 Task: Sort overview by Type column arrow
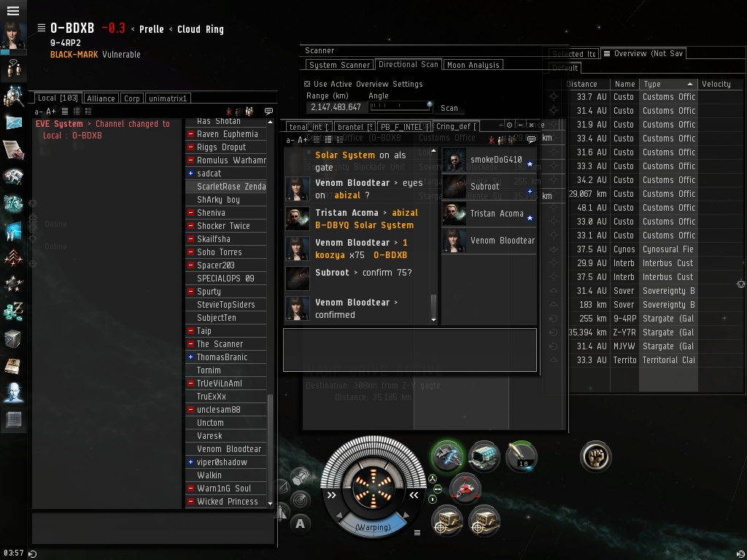(x=690, y=84)
